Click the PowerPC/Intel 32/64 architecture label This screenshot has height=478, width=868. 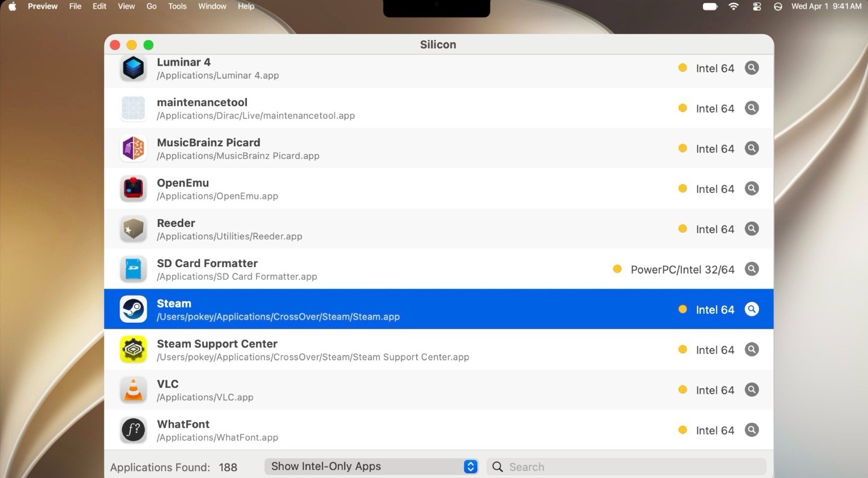[x=682, y=270]
